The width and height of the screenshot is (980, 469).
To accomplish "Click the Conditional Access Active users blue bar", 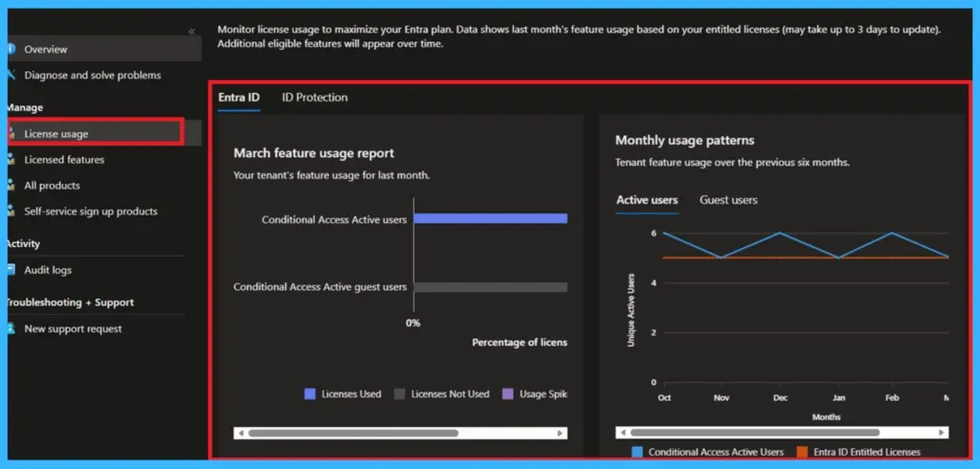I will tap(491, 218).
